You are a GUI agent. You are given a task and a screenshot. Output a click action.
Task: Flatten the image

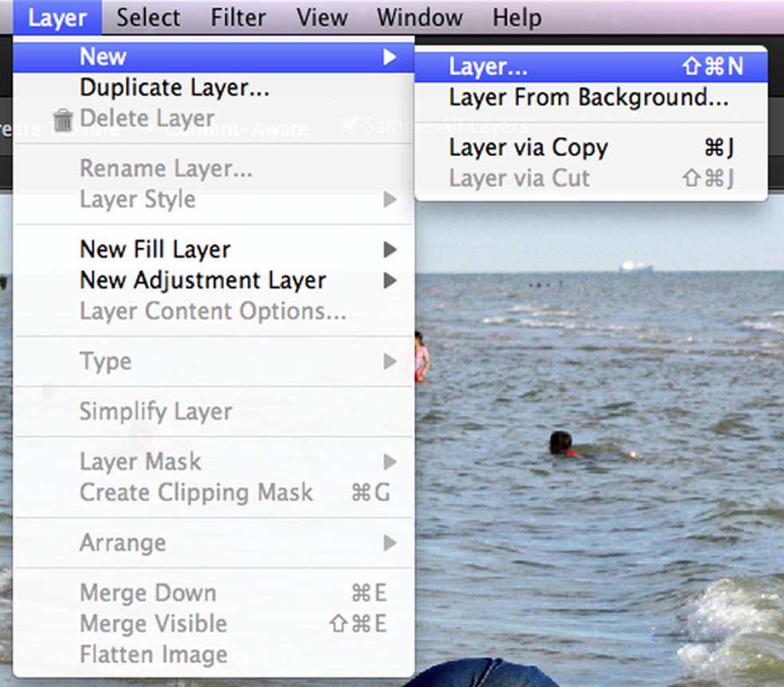point(153,654)
